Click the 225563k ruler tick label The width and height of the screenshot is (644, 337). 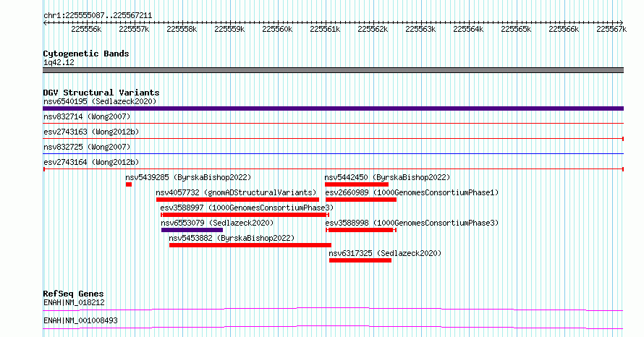pos(420,29)
